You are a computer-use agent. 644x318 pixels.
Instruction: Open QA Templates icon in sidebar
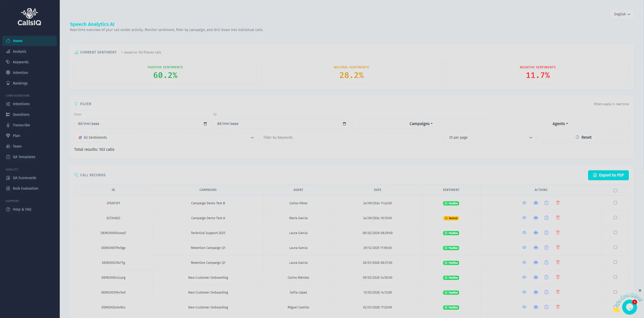tap(8, 157)
